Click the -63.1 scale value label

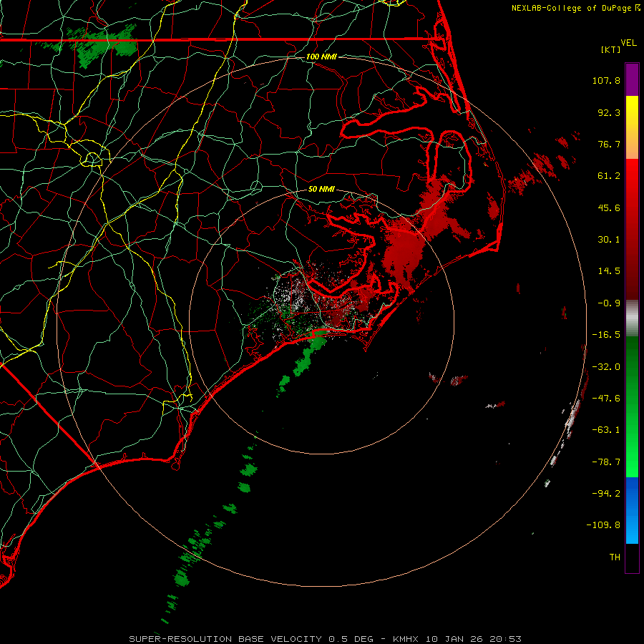click(606, 429)
